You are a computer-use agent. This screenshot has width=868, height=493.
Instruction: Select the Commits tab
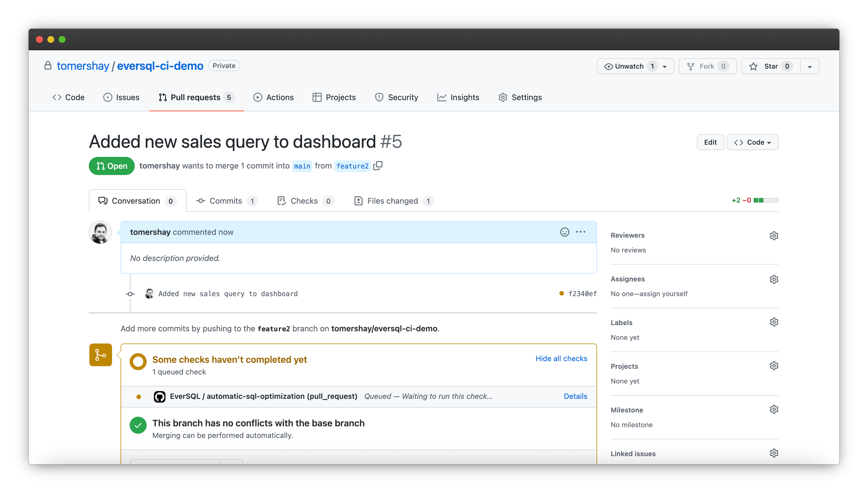227,201
